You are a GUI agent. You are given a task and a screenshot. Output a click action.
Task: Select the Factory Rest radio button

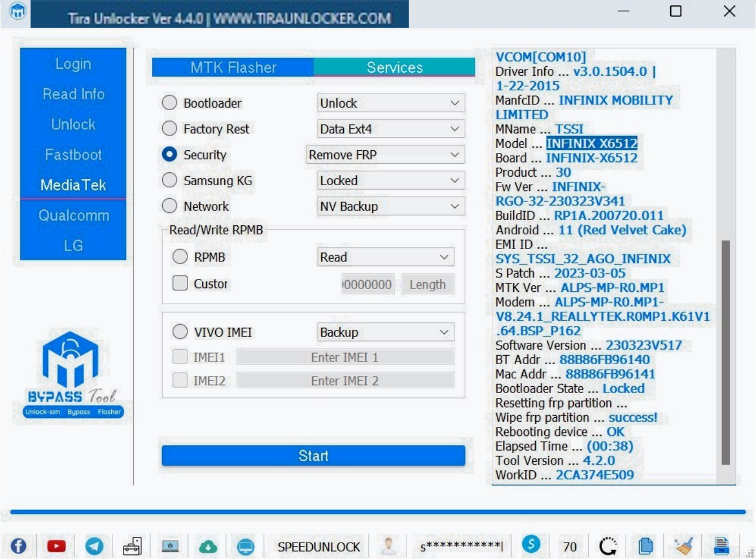tap(169, 129)
